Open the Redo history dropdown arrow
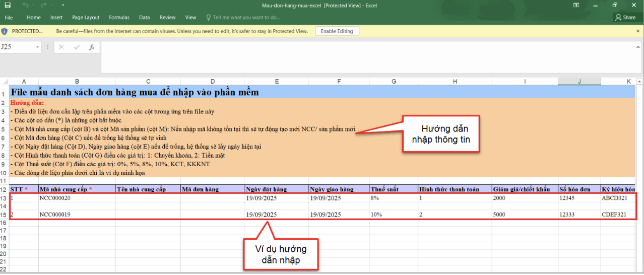The width and height of the screenshot is (644, 275). [x=52, y=5]
